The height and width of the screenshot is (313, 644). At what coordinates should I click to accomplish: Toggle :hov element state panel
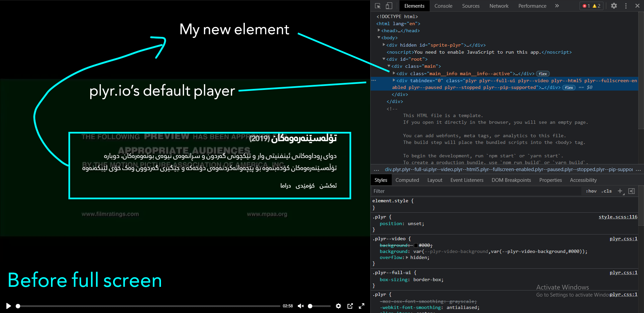click(x=591, y=191)
